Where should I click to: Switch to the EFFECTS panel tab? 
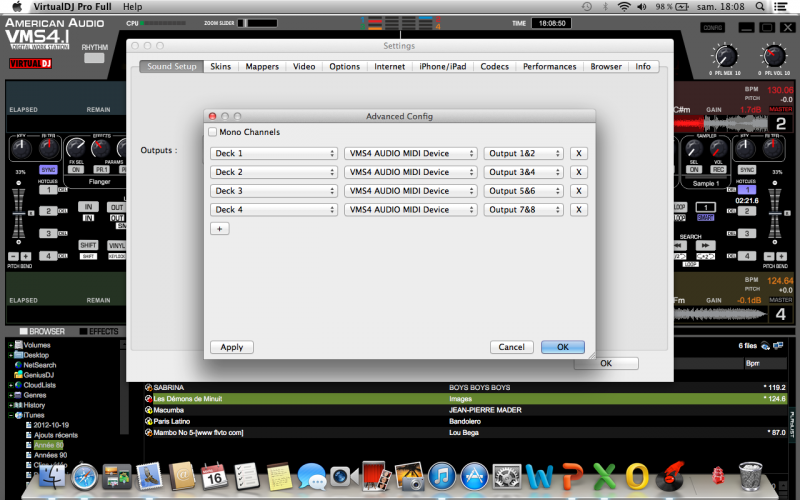(x=99, y=332)
